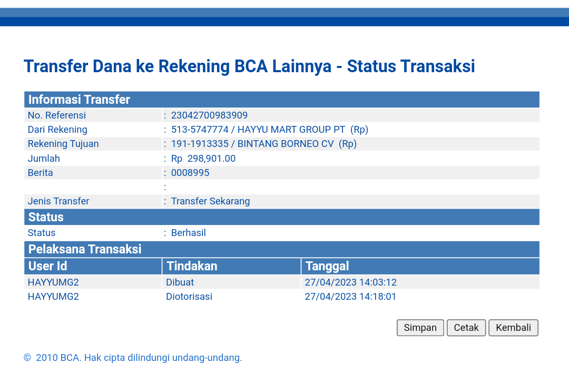Click the timestamp 27/04/2023 14:18:01

[350, 297]
